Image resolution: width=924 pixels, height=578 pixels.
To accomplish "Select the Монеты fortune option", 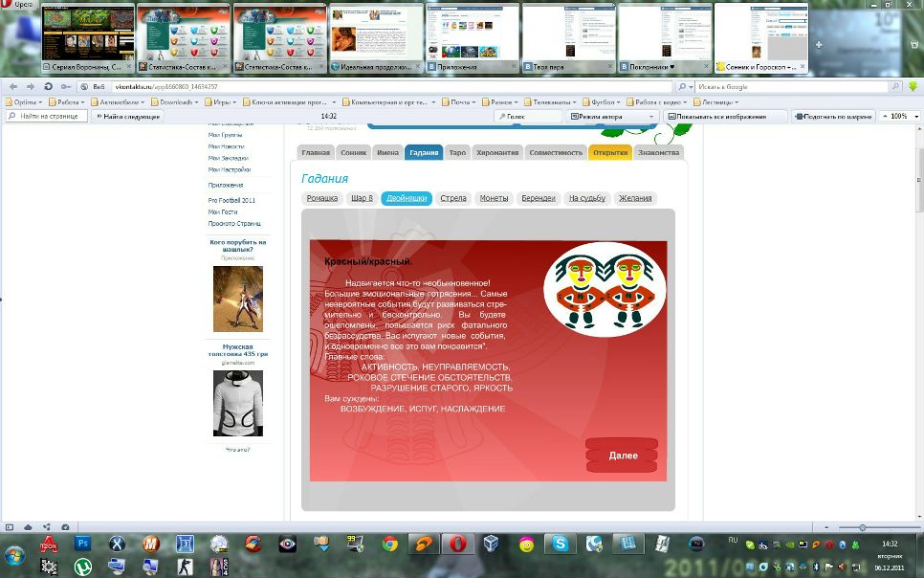I will point(494,198).
